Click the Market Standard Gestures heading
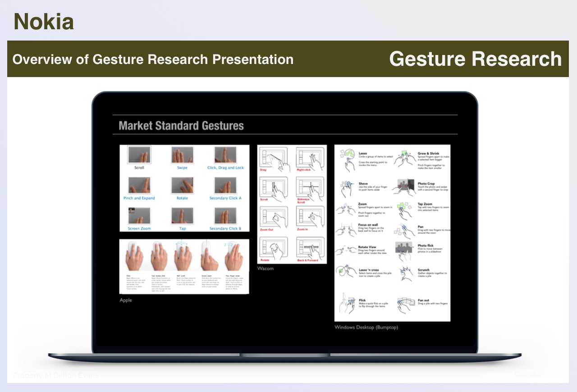Screen dimensions: 577x392 point(181,126)
